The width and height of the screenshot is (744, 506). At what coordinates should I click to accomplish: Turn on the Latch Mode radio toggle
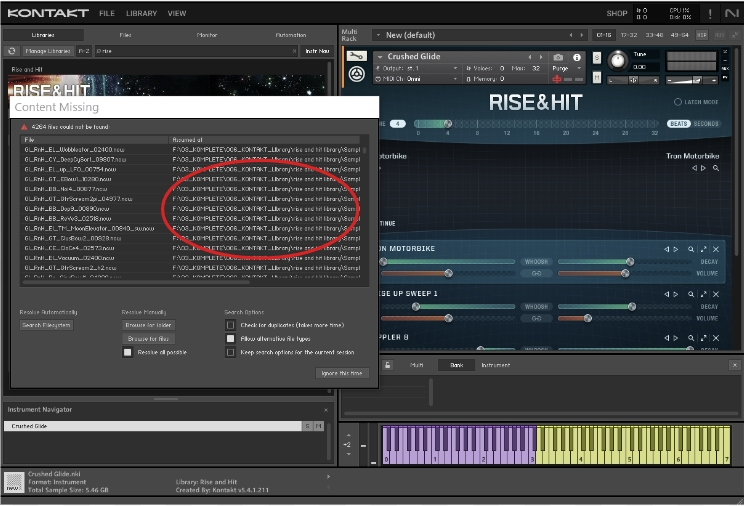(678, 102)
